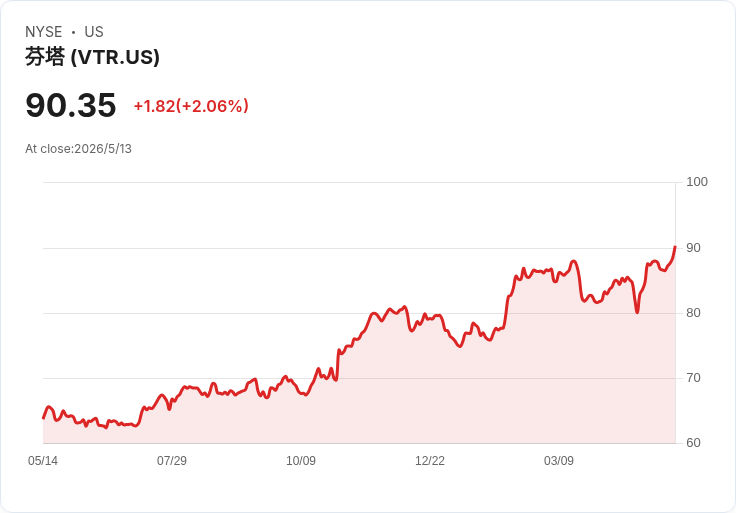Click the stock name 芬塔 (VTR.US)

point(92,57)
